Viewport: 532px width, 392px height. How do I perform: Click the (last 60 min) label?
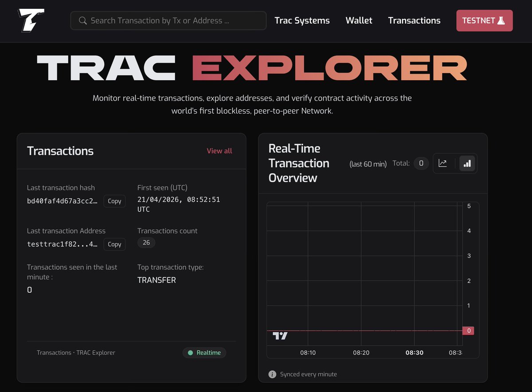368,164
